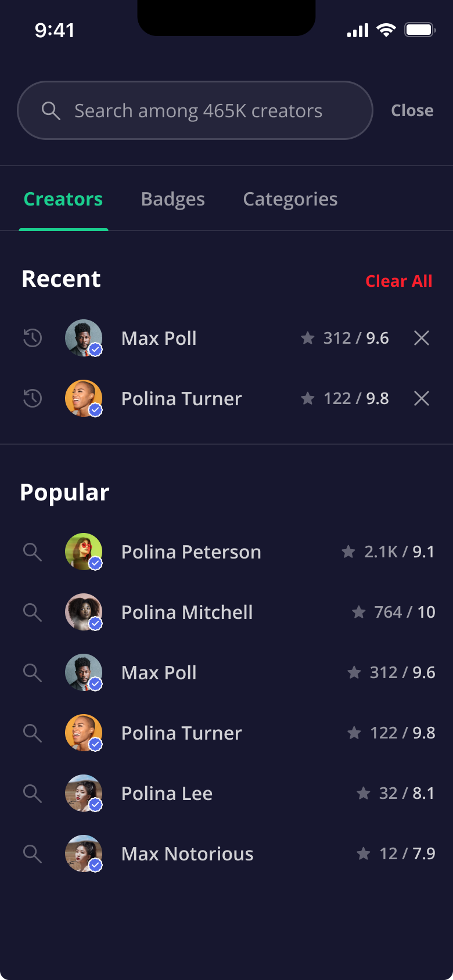Screen dimensions: 453x980
Task: Tap the star rating icon for Polina Peterson
Action: point(348,552)
